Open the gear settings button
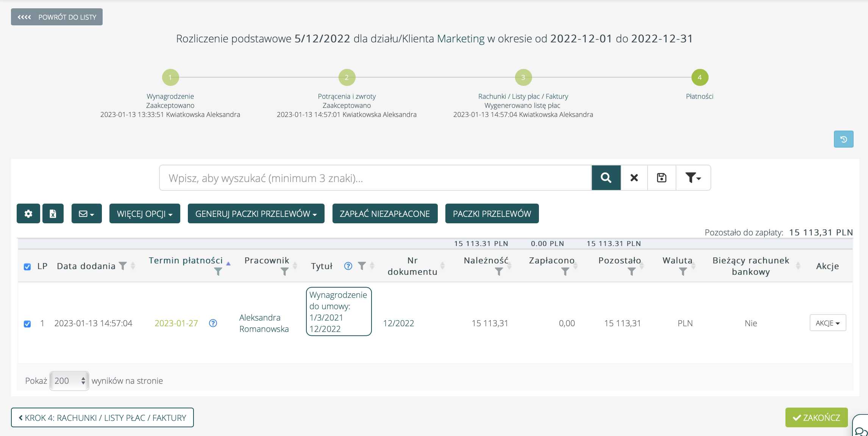Screen dimensions: 868x436 click(28, 213)
